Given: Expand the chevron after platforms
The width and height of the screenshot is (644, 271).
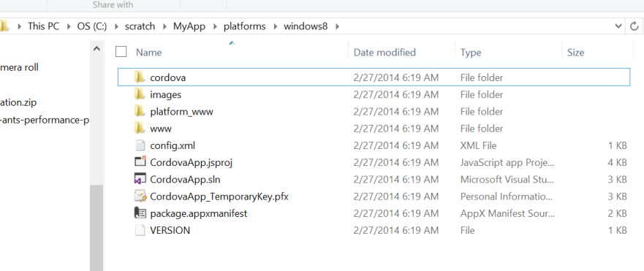Looking at the screenshot, I should [275, 27].
